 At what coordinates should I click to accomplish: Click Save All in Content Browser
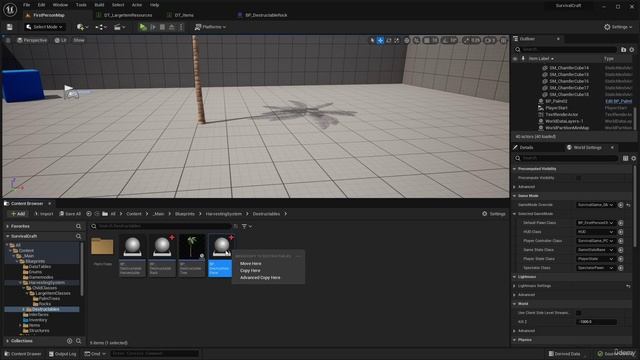70,214
